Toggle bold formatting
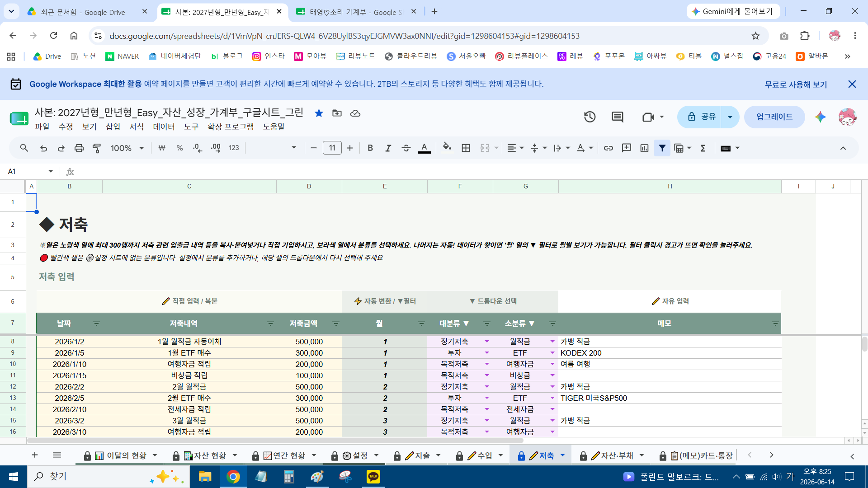The height and width of the screenshot is (488, 868). coord(370,148)
